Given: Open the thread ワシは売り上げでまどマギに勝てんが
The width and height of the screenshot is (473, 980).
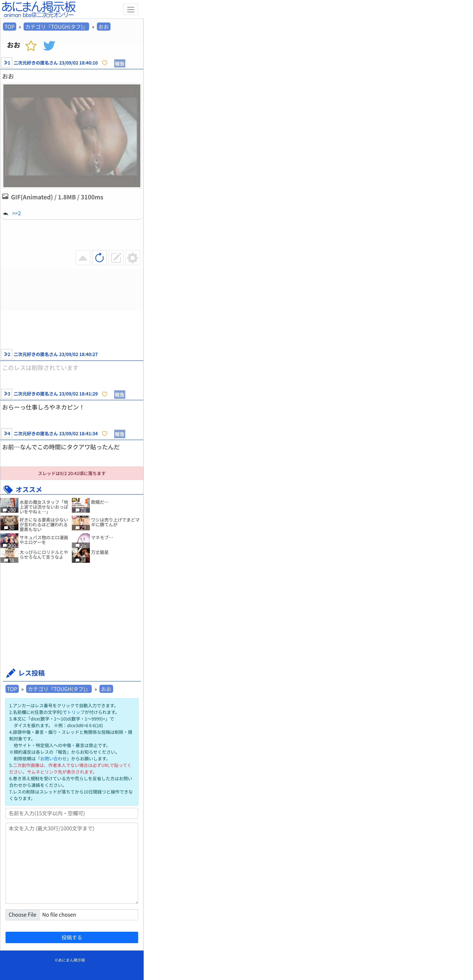Looking at the screenshot, I should [115, 522].
